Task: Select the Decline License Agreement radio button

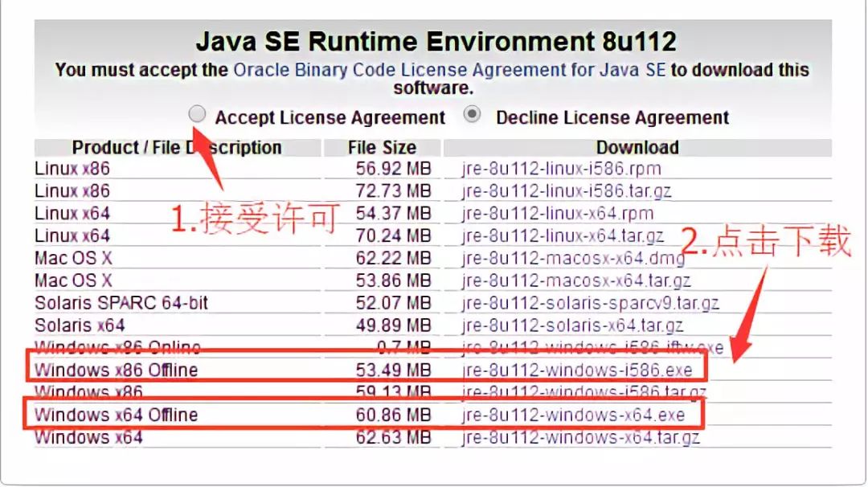Action: pyautogui.click(x=472, y=114)
